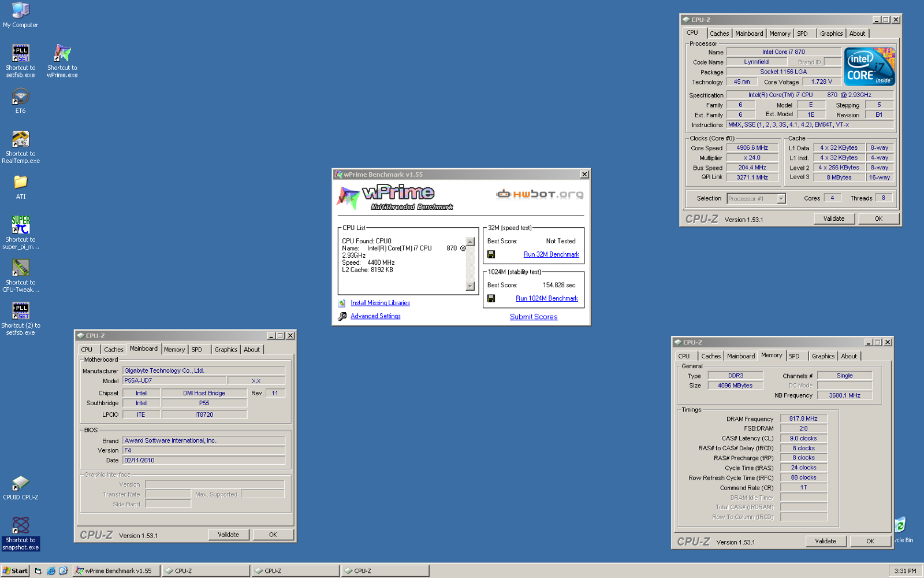Click Submit Scores link in wPrime
The width and height of the screenshot is (924, 578).
click(x=534, y=317)
